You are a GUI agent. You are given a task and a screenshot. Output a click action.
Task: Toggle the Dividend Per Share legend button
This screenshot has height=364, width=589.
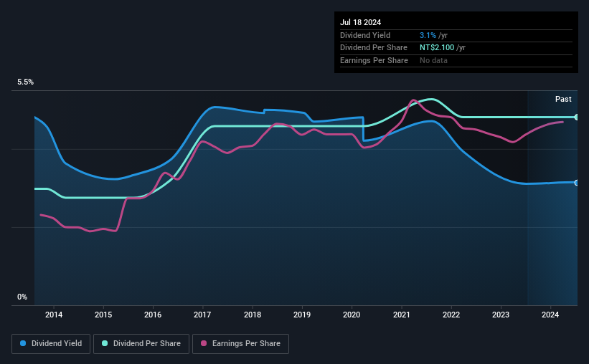tap(141, 344)
